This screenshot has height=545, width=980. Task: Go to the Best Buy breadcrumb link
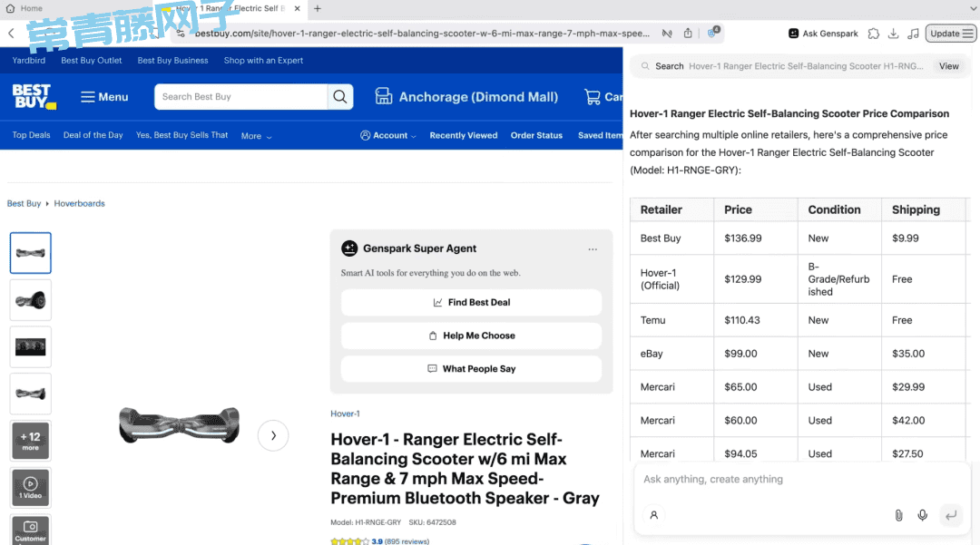[24, 203]
